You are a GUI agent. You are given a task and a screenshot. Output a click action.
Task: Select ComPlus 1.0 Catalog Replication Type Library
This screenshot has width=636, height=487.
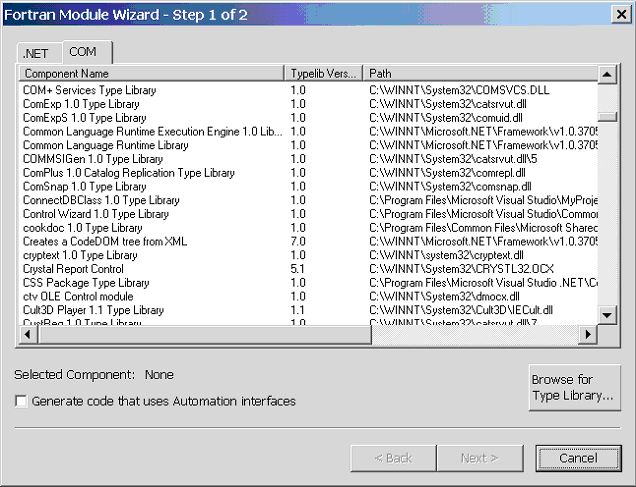(x=308, y=173)
